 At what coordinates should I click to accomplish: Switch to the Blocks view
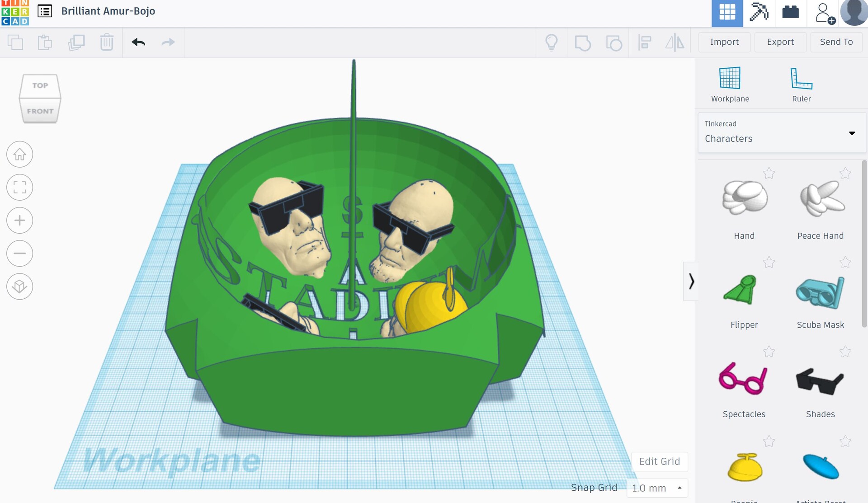727,13
